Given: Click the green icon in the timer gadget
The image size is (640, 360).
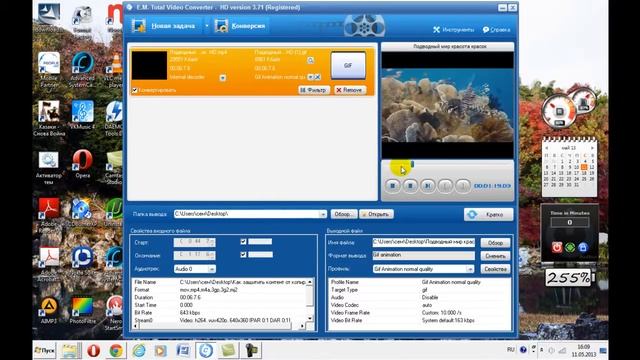Looking at the screenshot, I should pos(570,247).
